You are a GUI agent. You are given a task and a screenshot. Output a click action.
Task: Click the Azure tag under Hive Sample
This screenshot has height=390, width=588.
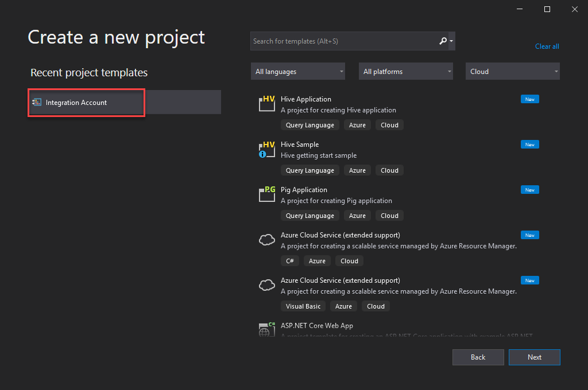[x=357, y=170]
